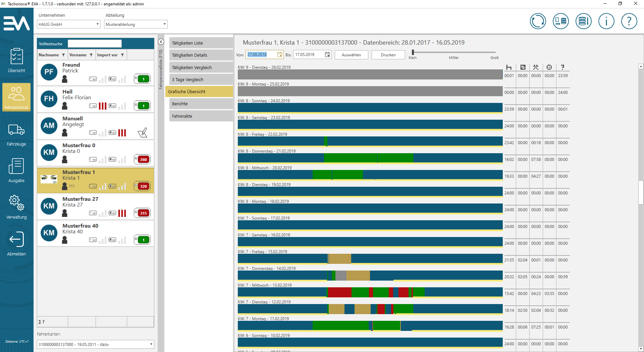Go to Übersicht in the sidebar
The height and width of the screenshot is (352, 644).
16,60
